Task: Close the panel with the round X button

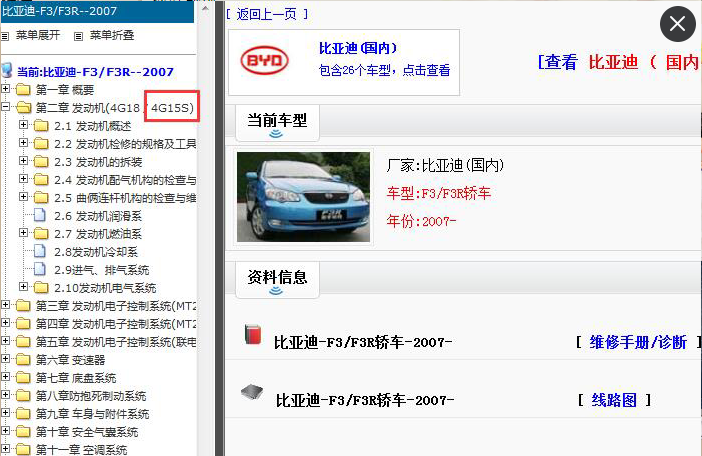Action: 677,24
